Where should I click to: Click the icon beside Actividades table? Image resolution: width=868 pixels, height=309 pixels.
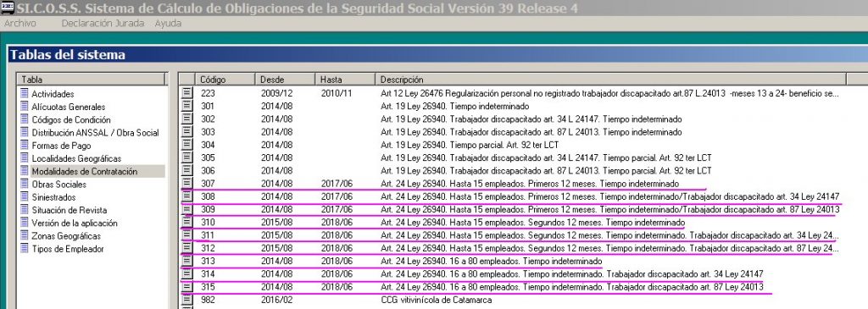click(24, 93)
